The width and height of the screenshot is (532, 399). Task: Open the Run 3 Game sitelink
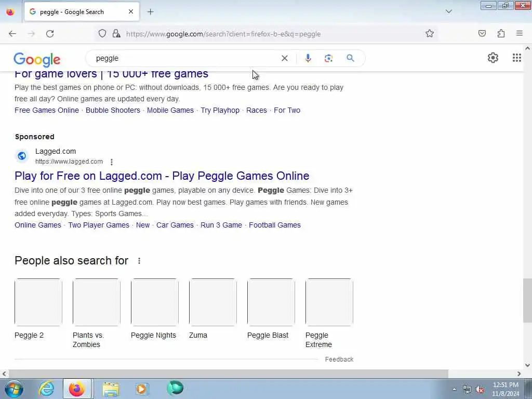[x=221, y=225]
